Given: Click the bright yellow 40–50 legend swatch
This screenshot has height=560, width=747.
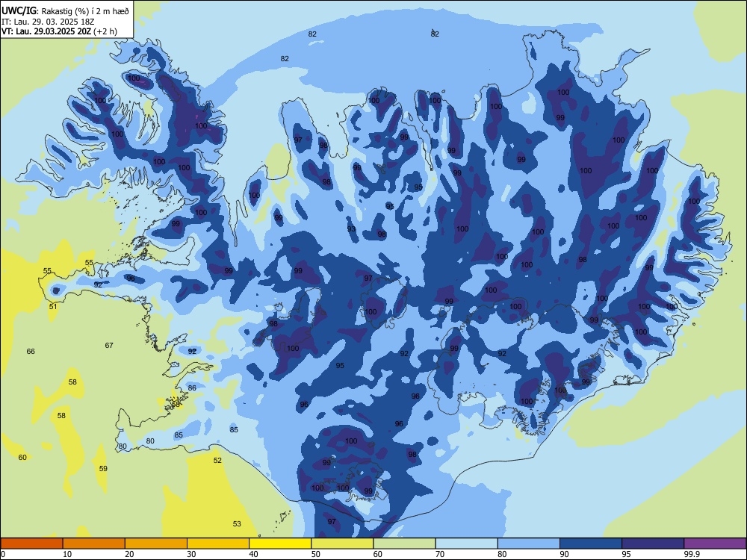Looking at the screenshot, I should pos(280,544).
